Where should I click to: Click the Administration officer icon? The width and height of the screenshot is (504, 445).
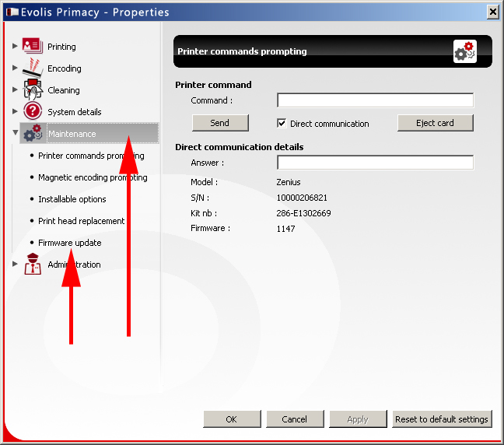point(33,264)
